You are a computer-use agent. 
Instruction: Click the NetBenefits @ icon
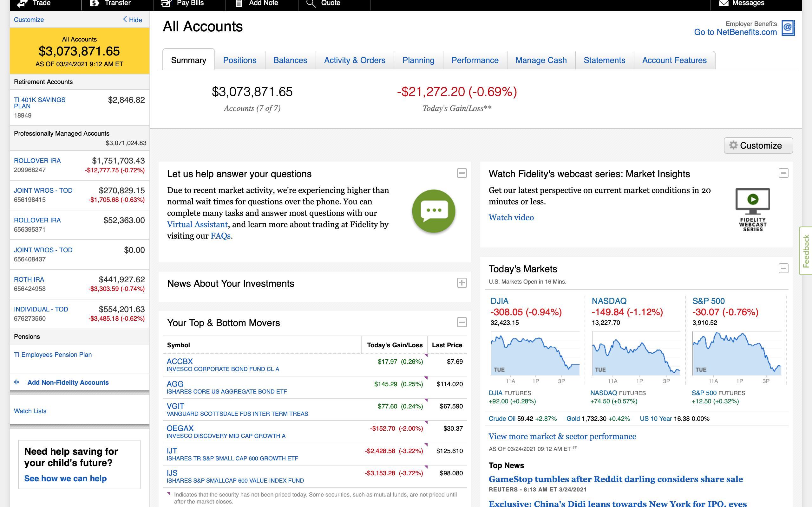point(788,28)
